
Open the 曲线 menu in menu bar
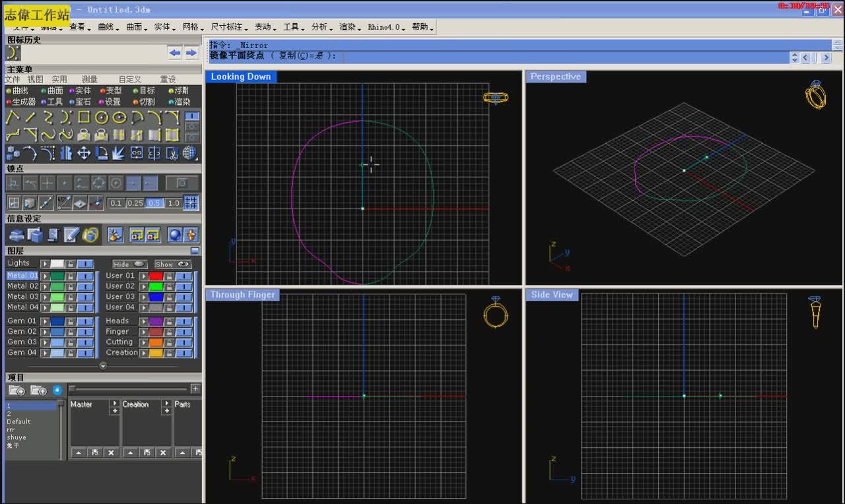point(107,27)
